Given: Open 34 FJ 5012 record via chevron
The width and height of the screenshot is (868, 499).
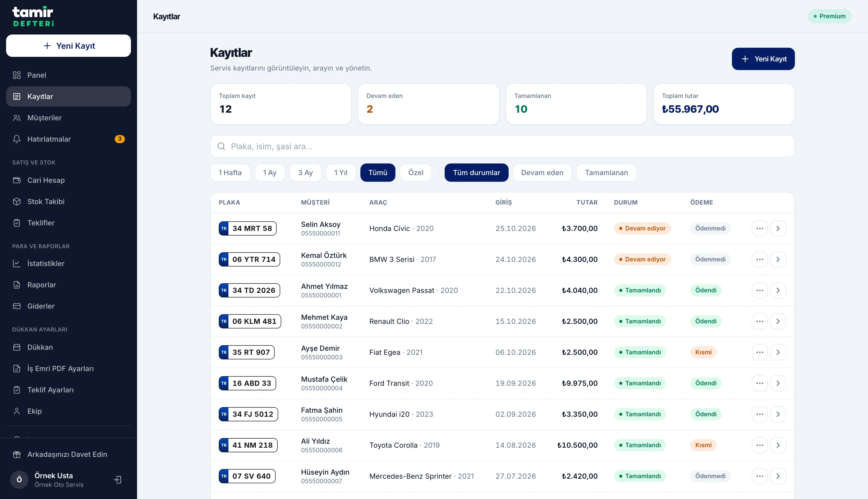Looking at the screenshot, I should click(x=778, y=414).
